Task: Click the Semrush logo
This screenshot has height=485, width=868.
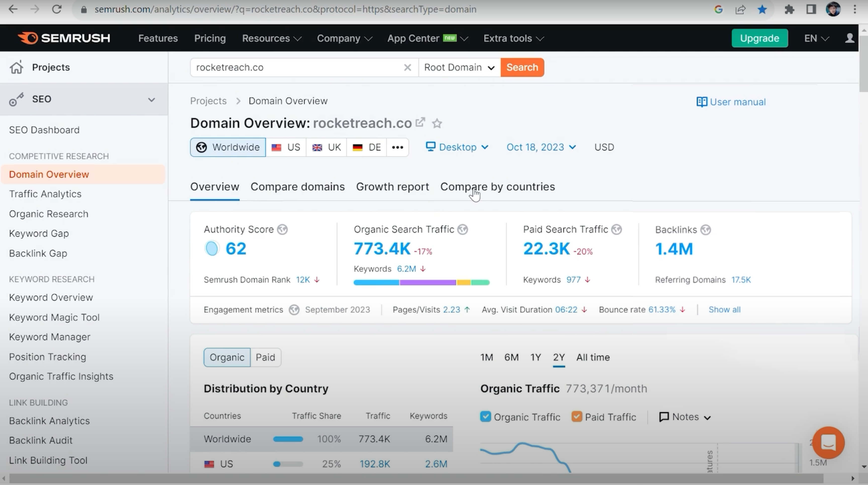Action: (64, 38)
